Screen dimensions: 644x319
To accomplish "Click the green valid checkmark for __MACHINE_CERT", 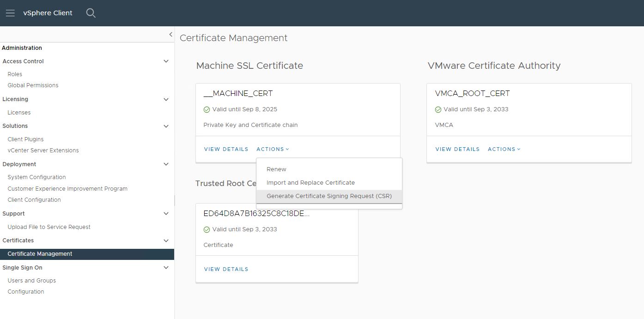I will click(207, 109).
